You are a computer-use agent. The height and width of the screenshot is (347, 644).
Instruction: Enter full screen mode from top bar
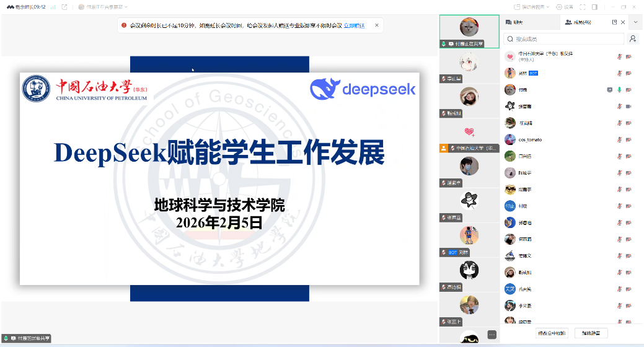click(x=582, y=7)
